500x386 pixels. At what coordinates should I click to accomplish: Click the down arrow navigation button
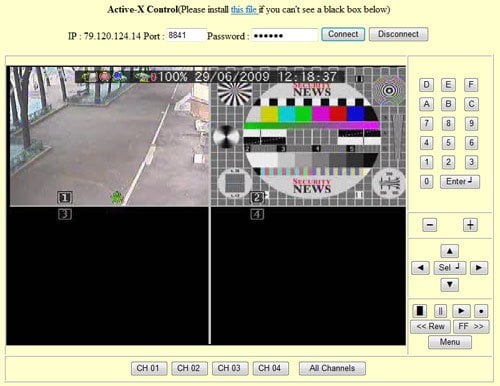pos(450,285)
